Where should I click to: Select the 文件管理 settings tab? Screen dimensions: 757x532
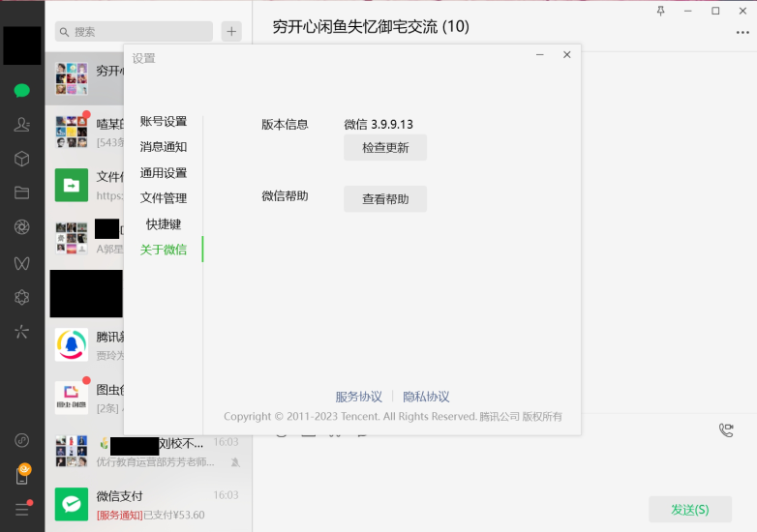click(164, 198)
